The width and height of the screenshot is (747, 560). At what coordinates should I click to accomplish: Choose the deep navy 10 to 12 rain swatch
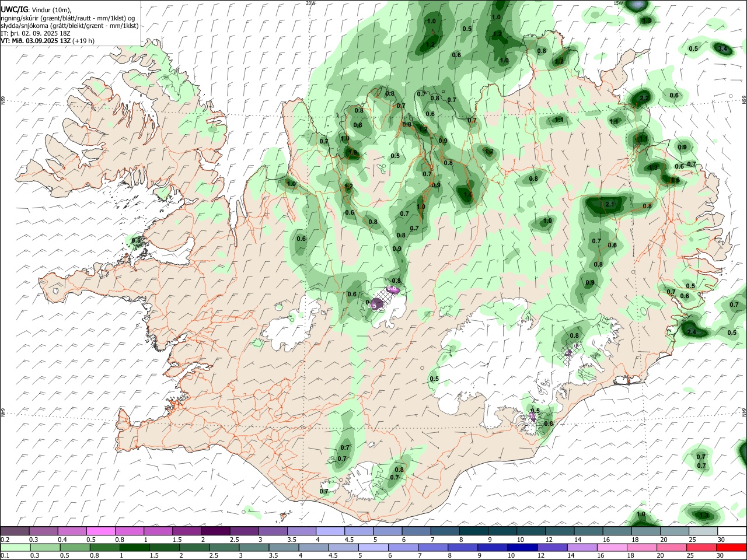[x=522, y=547]
